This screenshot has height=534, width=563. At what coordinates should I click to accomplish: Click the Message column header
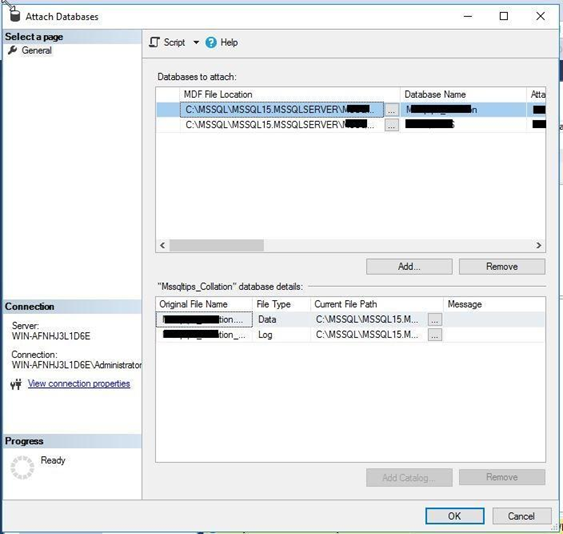click(494, 304)
